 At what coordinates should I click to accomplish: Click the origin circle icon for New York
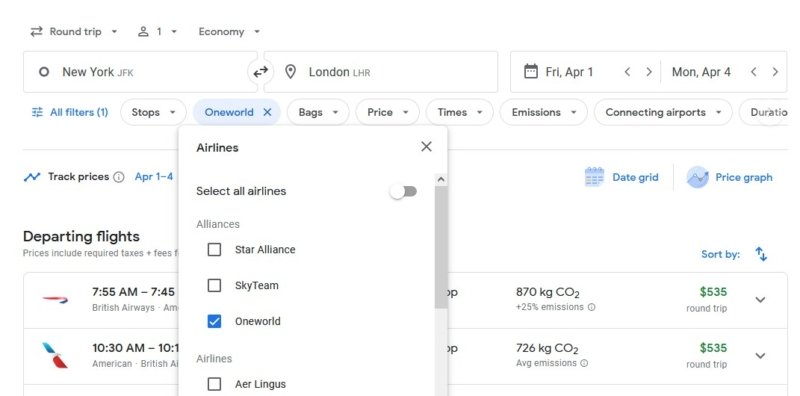pos(44,72)
